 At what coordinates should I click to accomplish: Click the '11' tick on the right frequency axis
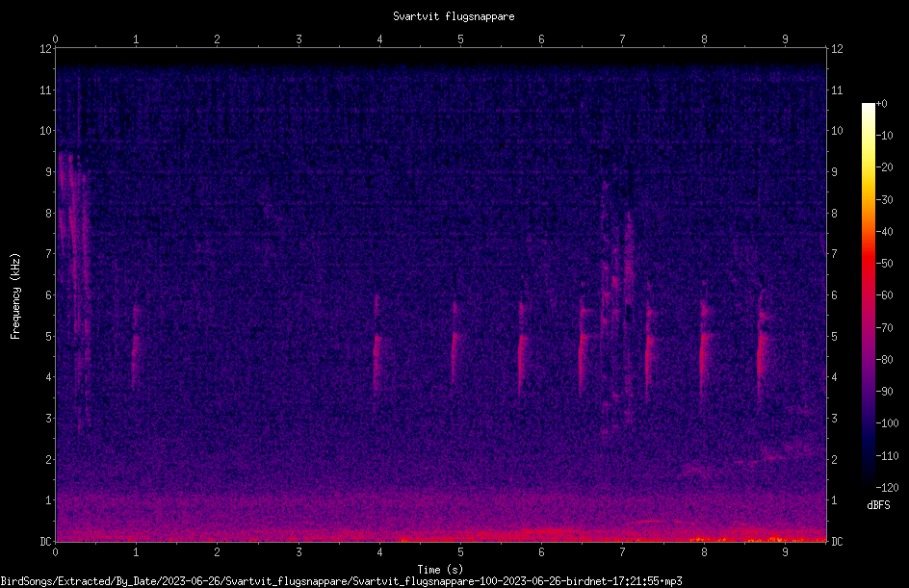pos(837,89)
